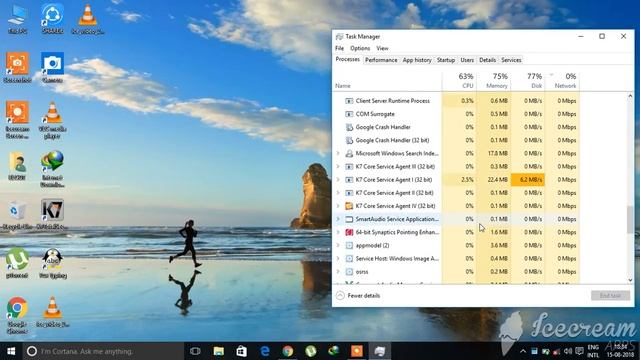Open the Store from the taskbar
Image resolution: width=640 pixels, height=360 pixels.
(242, 351)
